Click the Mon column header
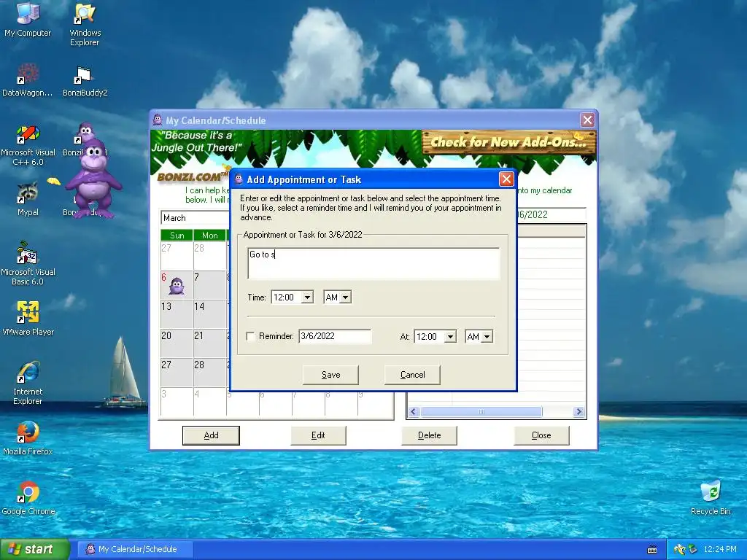The height and width of the screenshot is (560, 747). tap(209, 236)
